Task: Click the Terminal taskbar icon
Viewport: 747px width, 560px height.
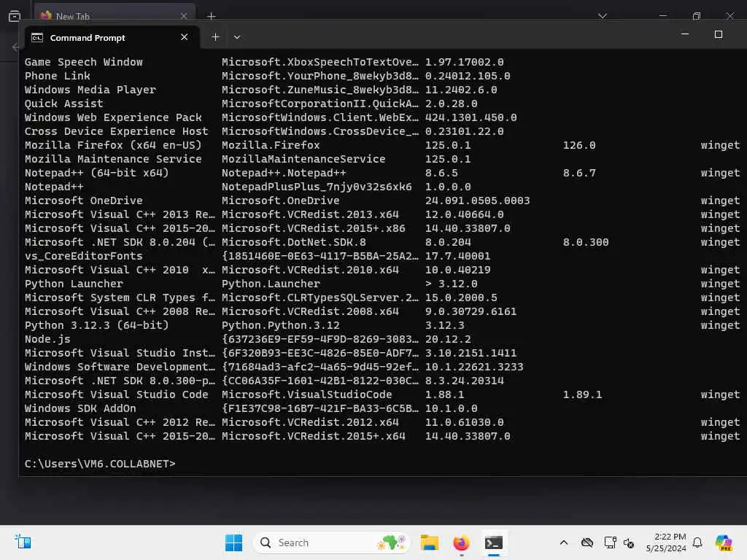Action: (494, 542)
